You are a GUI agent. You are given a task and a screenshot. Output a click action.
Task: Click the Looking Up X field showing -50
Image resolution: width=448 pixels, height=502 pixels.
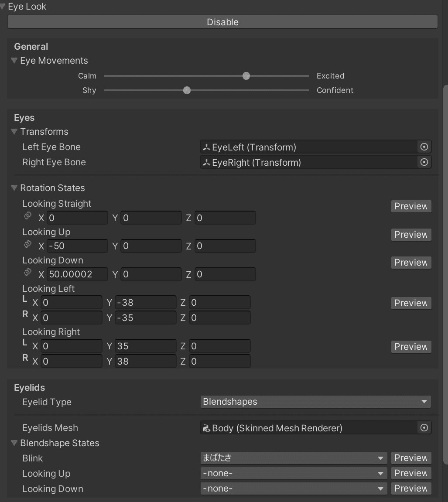[77, 246]
